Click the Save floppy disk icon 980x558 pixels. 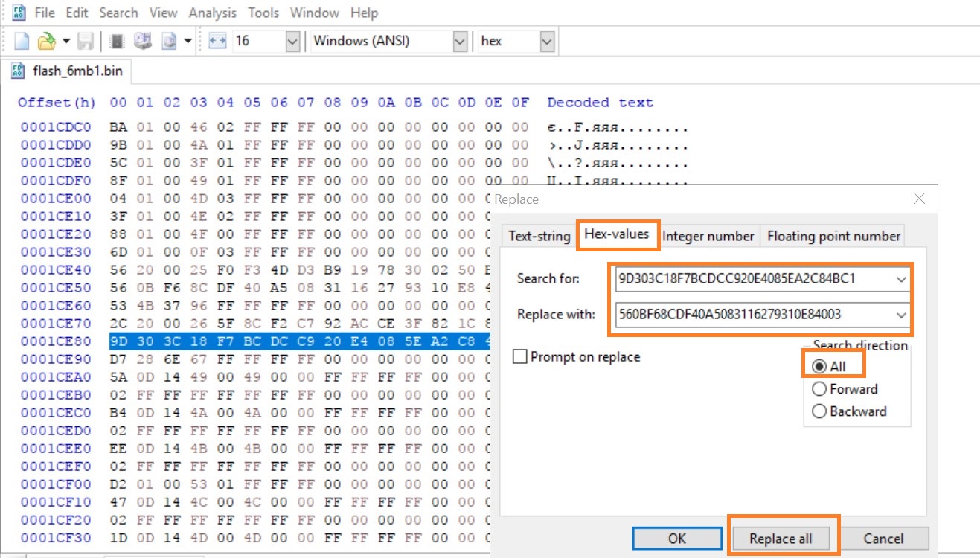coord(86,42)
